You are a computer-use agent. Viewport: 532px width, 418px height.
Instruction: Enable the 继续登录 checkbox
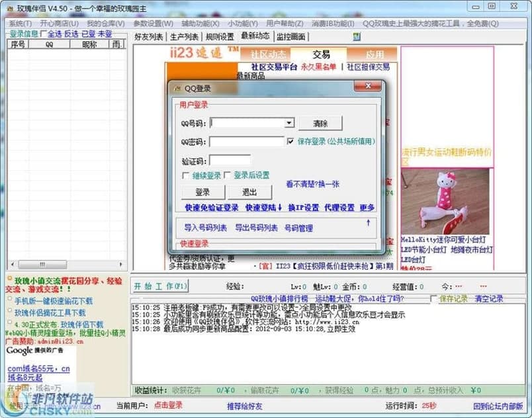coord(185,175)
